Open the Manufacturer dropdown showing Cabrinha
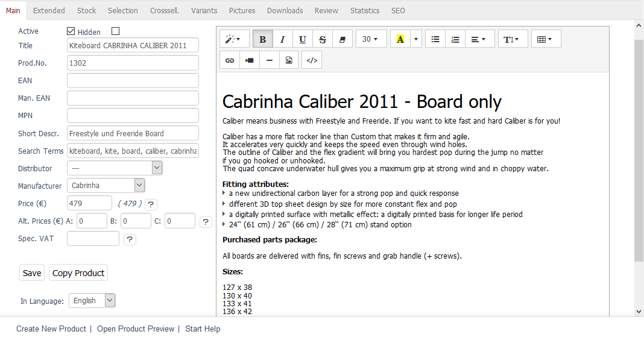The width and height of the screenshot is (644, 340). (106, 185)
